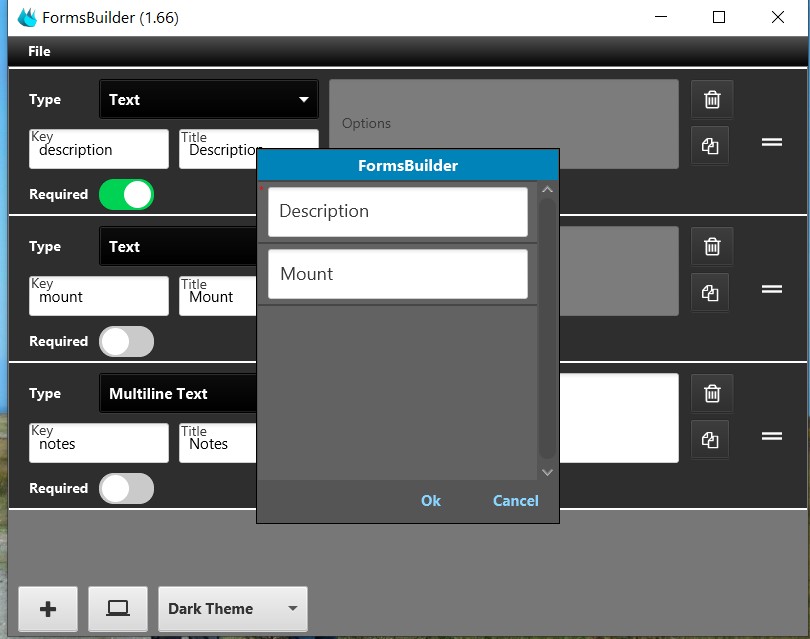Turn off Required for description field
Image resolution: width=810 pixels, height=639 pixels.
tap(127, 195)
